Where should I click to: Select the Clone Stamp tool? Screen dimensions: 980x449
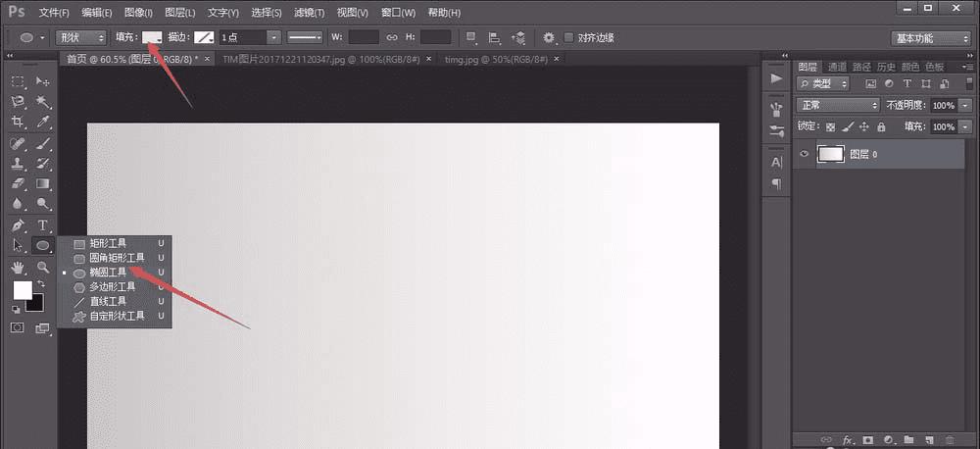pos(18,164)
